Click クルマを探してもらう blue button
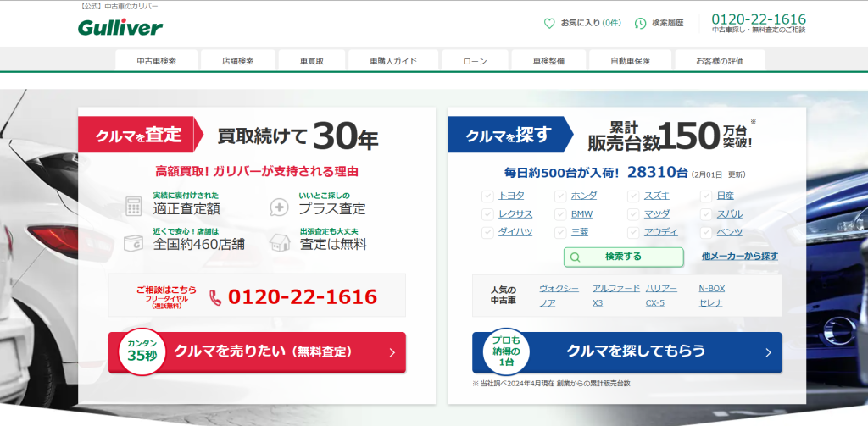The height and width of the screenshot is (426, 868). pos(627,352)
